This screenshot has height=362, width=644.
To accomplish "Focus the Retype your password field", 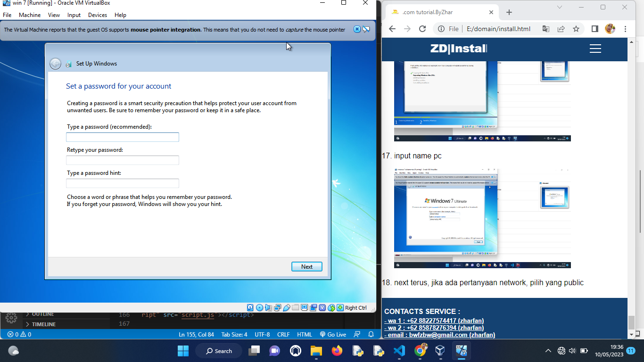I will pyautogui.click(x=123, y=160).
